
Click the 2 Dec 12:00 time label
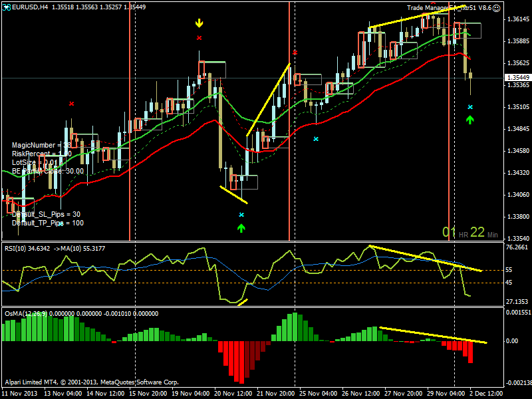pyautogui.click(x=486, y=394)
